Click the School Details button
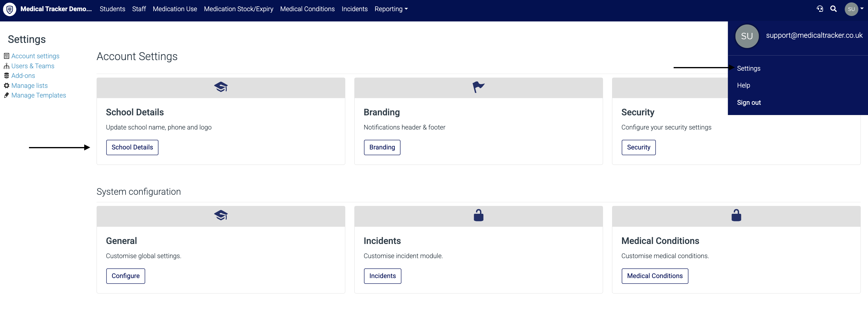Screen dimensions: 868x314 pyautogui.click(x=132, y=148)
